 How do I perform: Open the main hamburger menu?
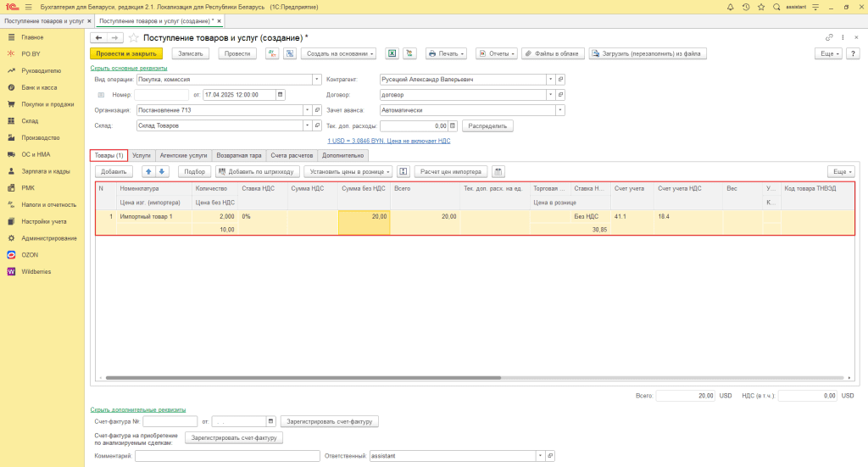pos(28,7)
